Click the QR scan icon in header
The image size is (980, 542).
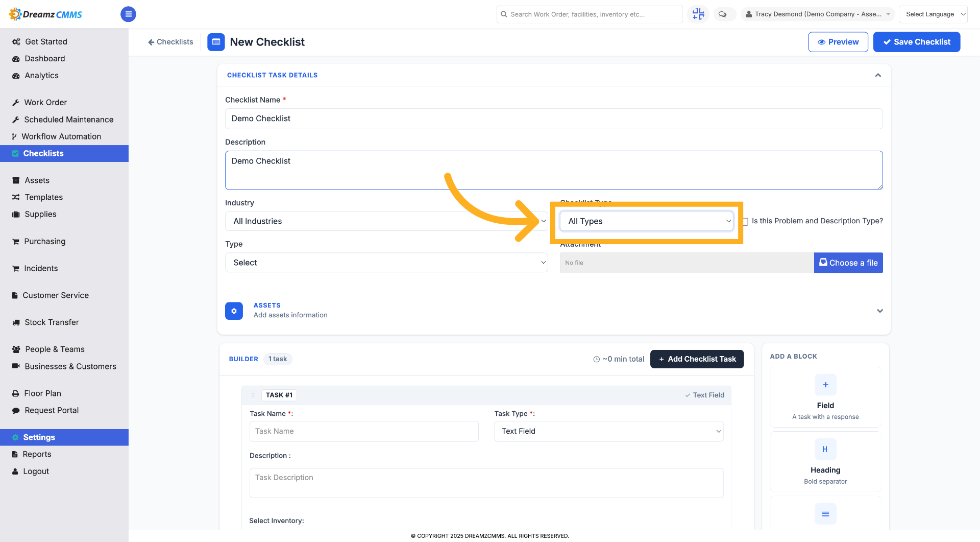coord(698,14)
